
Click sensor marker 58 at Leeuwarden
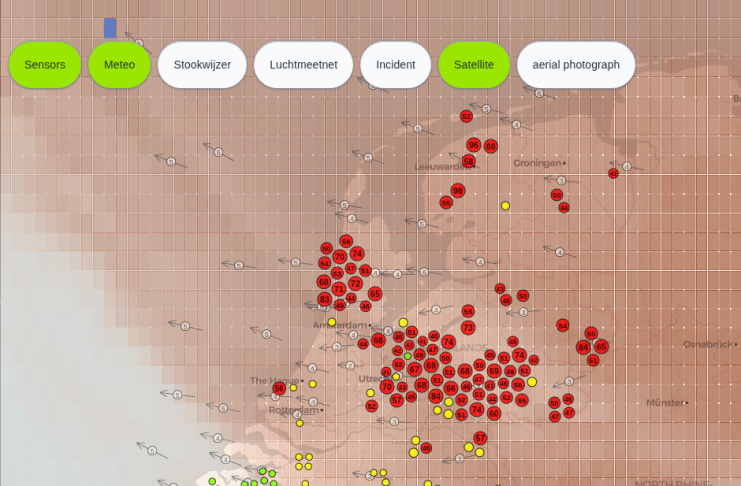click(x=468, y=161)
